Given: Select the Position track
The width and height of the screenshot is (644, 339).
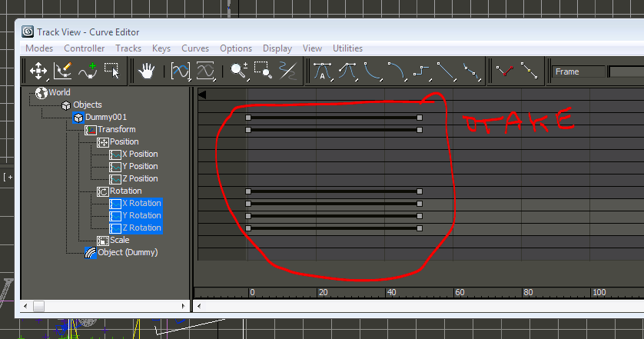Looking at the screenshot, I should [124, 141].
